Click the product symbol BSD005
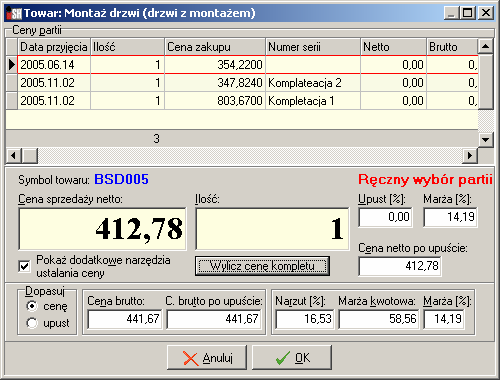 click(121, 179)
